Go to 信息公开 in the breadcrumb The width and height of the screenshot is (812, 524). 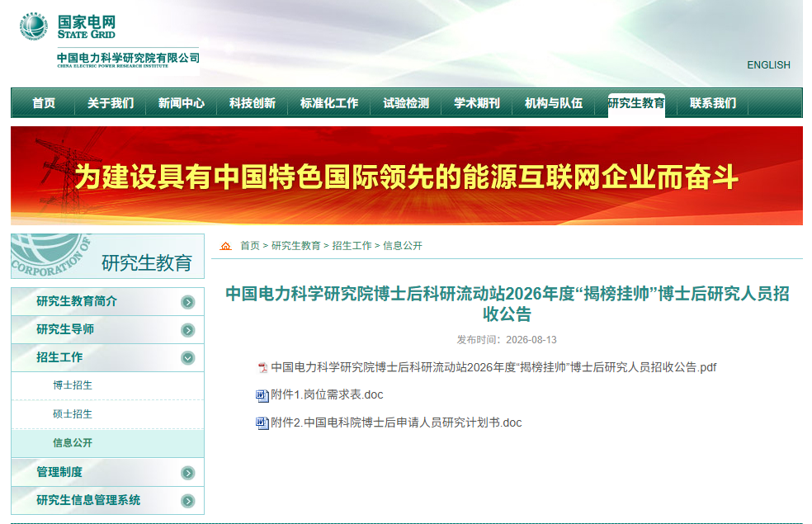(x=403, y=246)
